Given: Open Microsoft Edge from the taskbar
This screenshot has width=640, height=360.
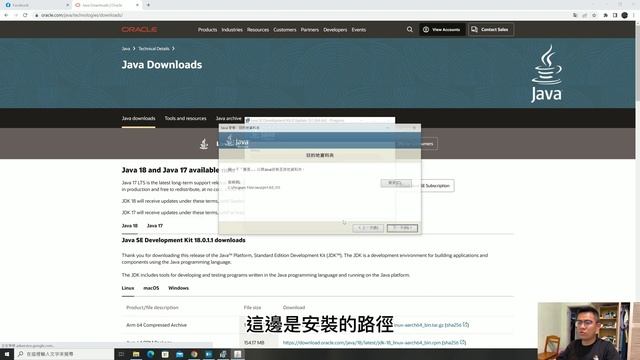Looking at the screenshot, I should pos(151,354).
